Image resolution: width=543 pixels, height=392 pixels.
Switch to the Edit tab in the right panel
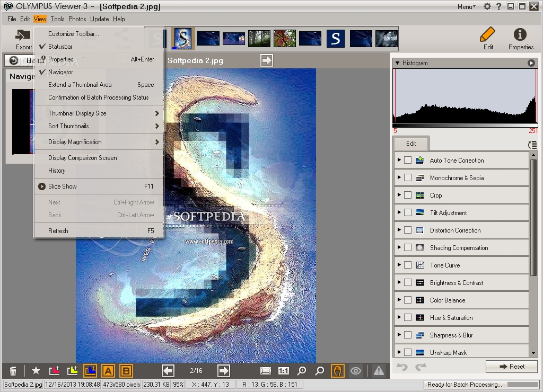click(411, 143)
